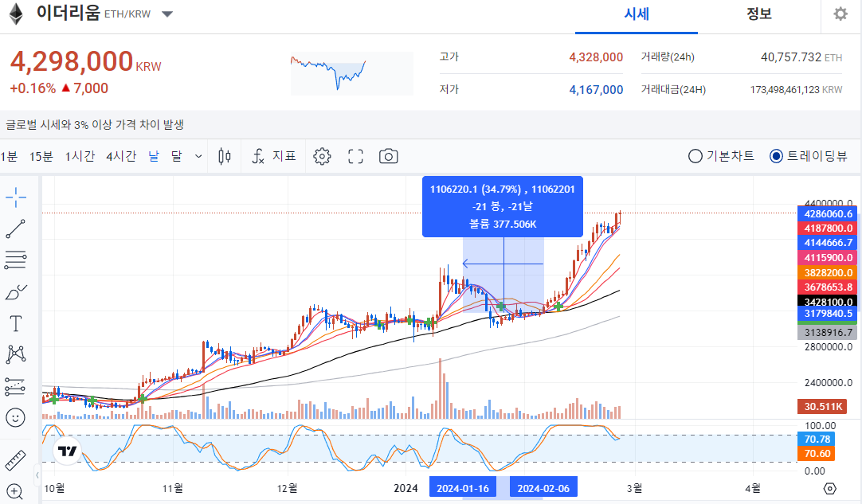Viewport: 862px width, 504px height.
Task: Expand more time interval options chevron
Action: 198,157
